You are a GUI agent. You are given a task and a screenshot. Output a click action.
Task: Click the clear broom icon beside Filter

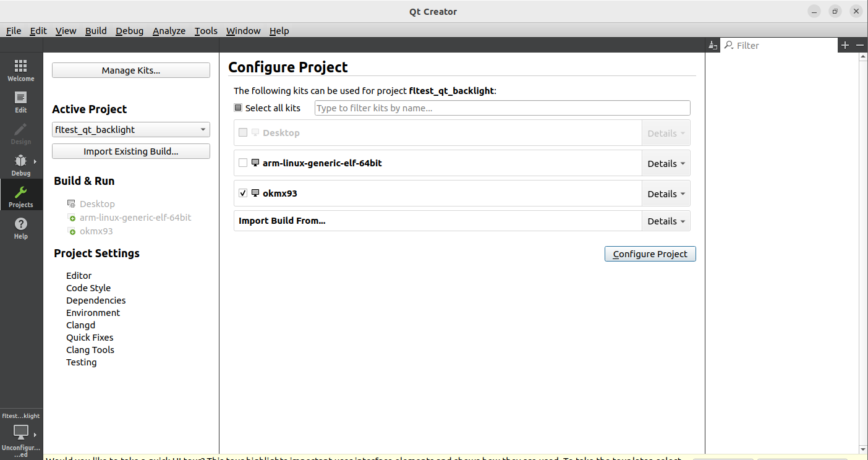[713, 45]
